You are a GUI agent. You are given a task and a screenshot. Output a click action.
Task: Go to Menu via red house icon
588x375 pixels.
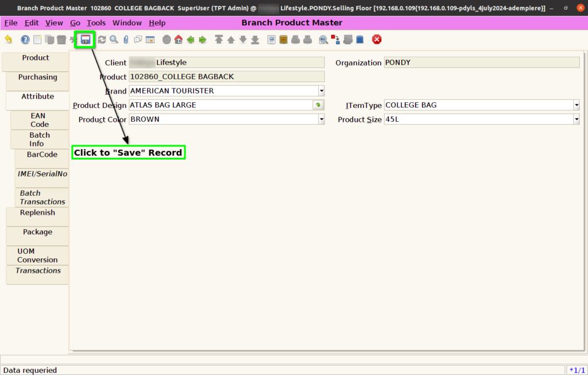pyautogui.click(x=179, y=40)
